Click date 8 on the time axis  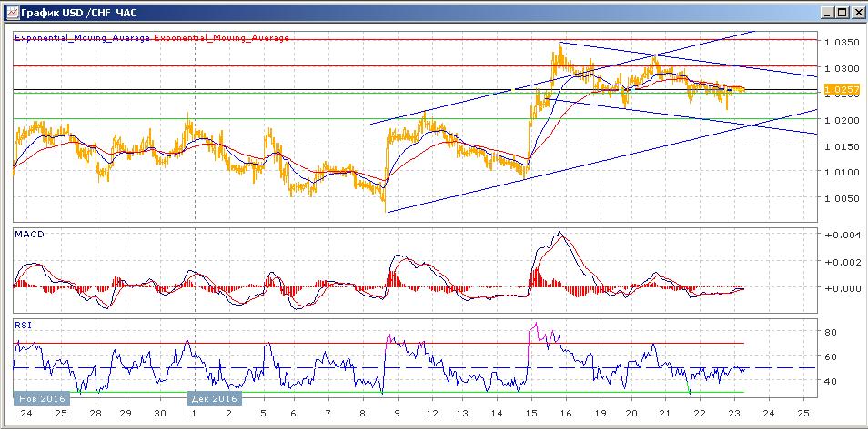pos(361,413)
